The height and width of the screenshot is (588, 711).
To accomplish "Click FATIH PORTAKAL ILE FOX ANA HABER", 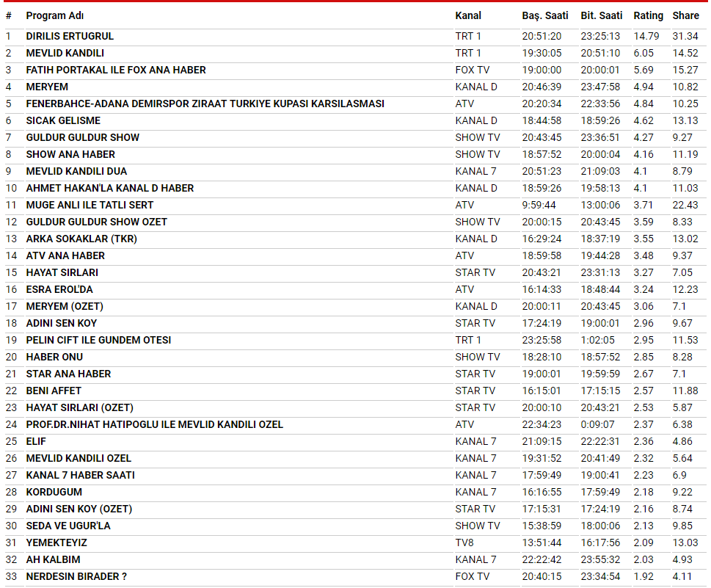I will (116, 70).
